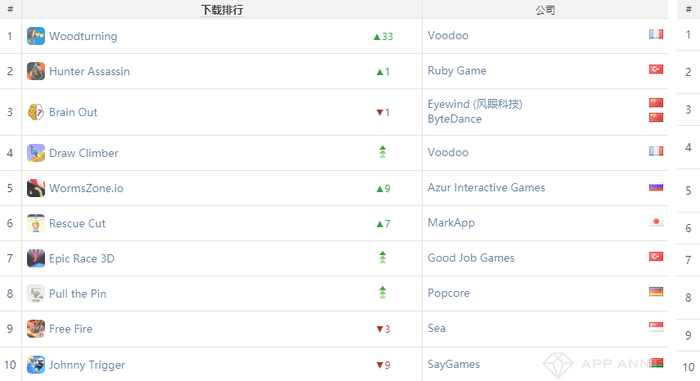Click the Draw Climber app icon
The height and width of the screenshot is (381, 700).
tap(36, 153)
